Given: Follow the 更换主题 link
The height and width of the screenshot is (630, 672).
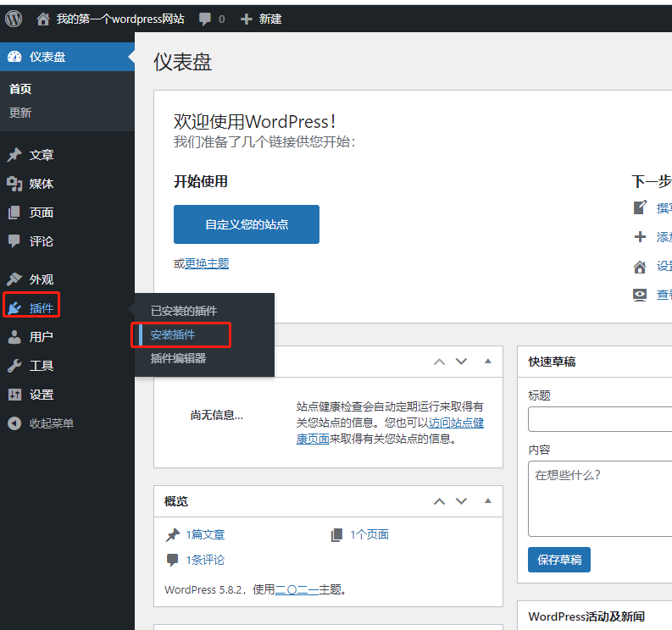Looking at the screenshot, I should [207, 263].
